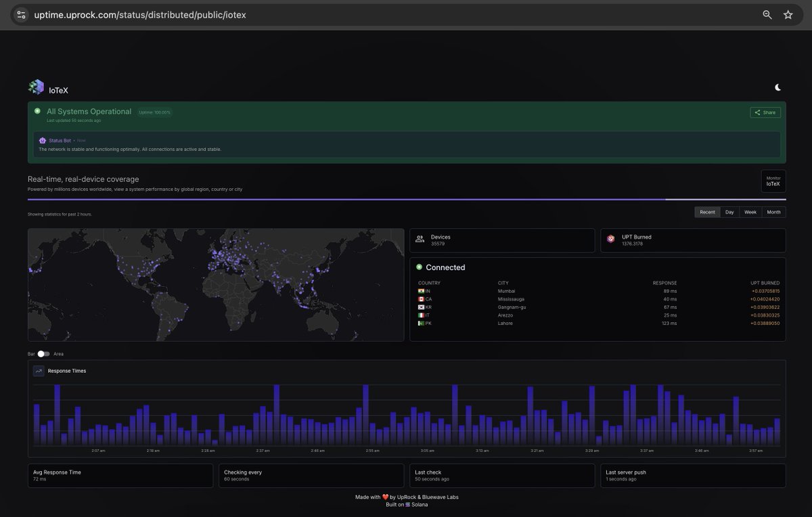Image resolution: width=812 pixels, height=517 pixels.
Task: Click the green operational status dot
Action: coord(37,111)
